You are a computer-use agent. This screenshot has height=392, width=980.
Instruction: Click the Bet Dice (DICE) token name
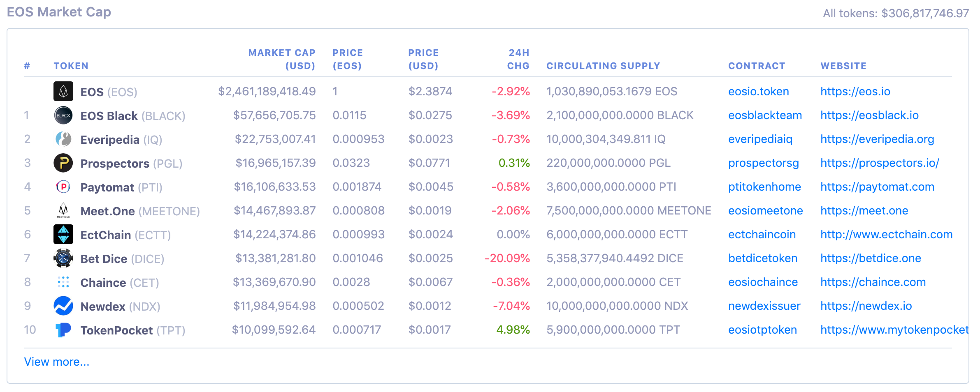tap(122, 259)
